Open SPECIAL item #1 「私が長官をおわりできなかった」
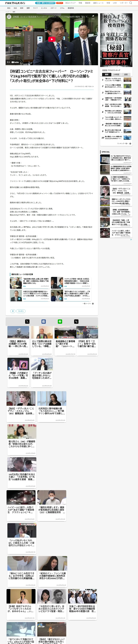The height and width of the screenshot is (644, 138). (116, 159)
